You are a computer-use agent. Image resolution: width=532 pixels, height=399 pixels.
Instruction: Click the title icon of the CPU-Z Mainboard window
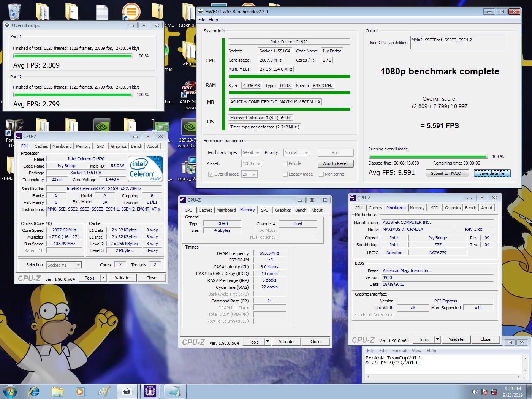(353, 198)
